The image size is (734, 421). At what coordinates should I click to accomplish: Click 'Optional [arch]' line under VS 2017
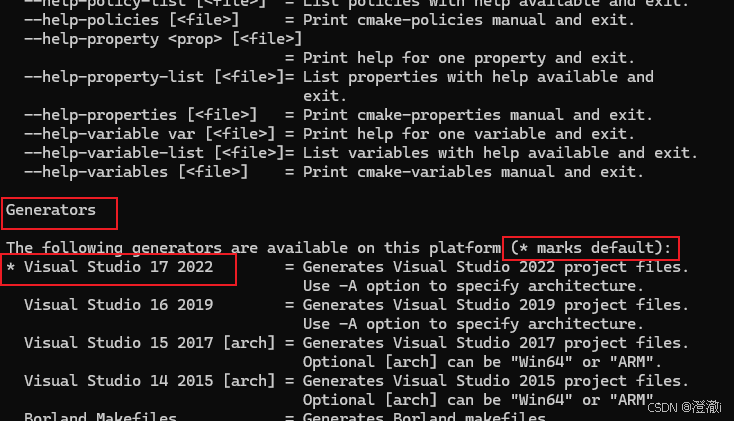point(482,362)
